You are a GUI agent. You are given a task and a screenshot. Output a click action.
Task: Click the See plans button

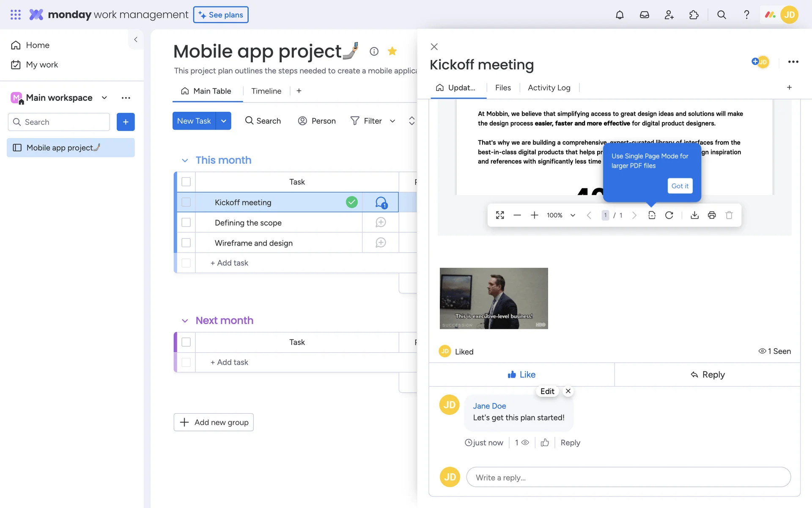tap(221, 15)
